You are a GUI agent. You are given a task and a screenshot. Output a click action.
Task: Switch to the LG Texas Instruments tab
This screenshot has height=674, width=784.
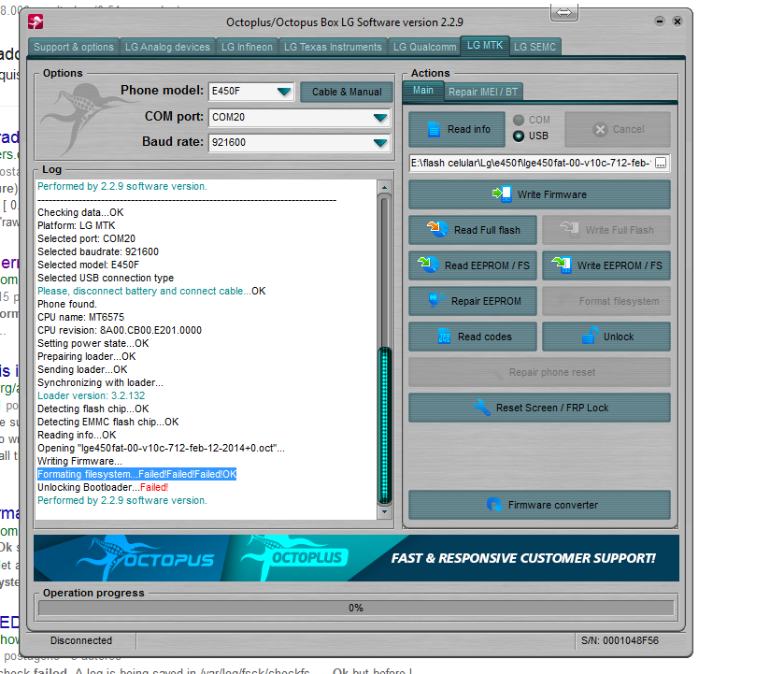point(333,47)
